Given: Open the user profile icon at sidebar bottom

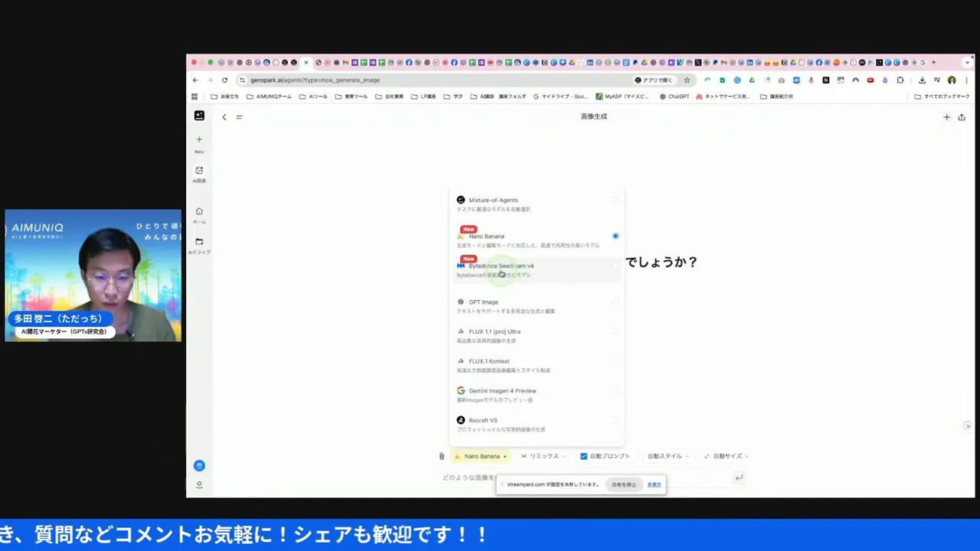Looking at the screenshot, I should coord(199,484).
